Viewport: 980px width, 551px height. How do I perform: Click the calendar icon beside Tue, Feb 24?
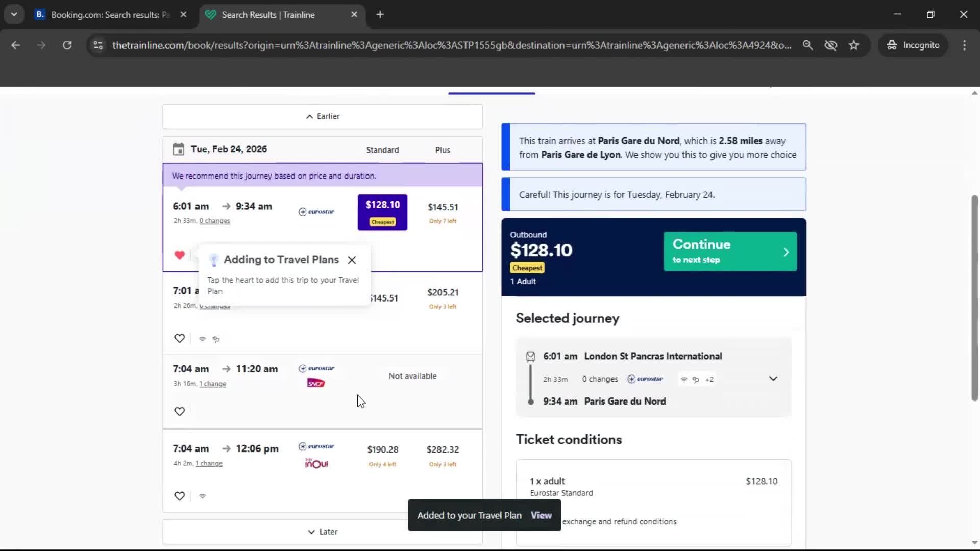click(x=178, y=149)
